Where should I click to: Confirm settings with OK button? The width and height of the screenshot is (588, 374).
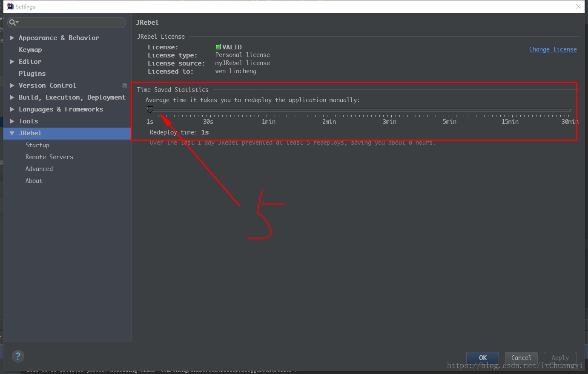(482, 358)
